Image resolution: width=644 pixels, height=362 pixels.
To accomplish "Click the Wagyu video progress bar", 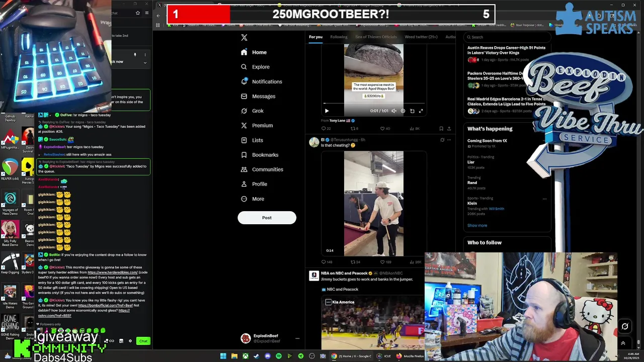I will (x=373, y=104).
